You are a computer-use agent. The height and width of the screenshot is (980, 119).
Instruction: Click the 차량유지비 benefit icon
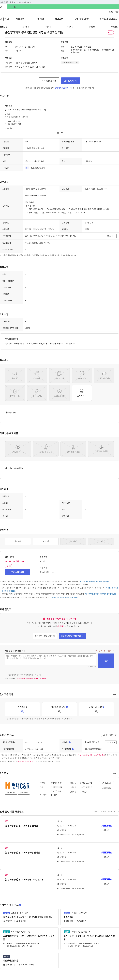click(59, 376)
